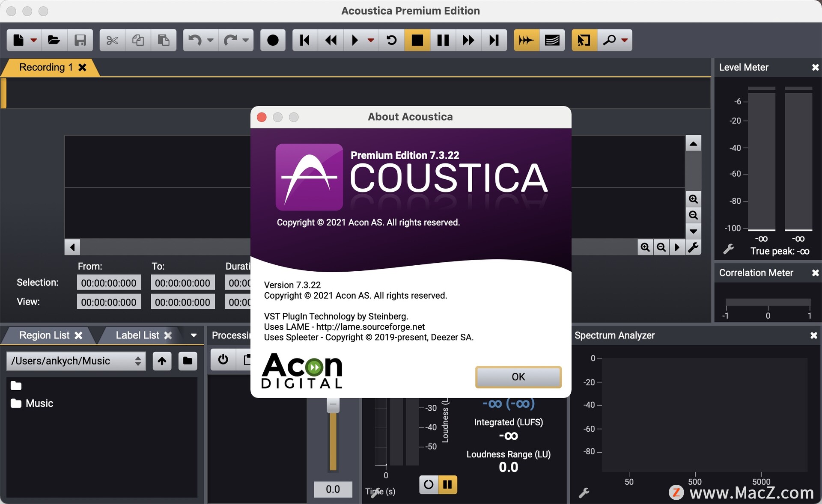Screen dimensions: 822x504
Task: Click the Cut scissors icon
Action: (112, 40)
